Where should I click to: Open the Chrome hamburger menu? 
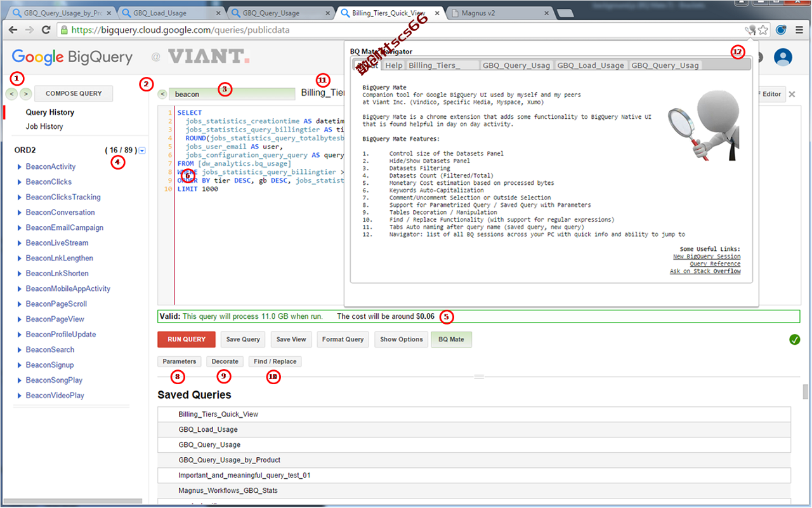tap(800, 30)
